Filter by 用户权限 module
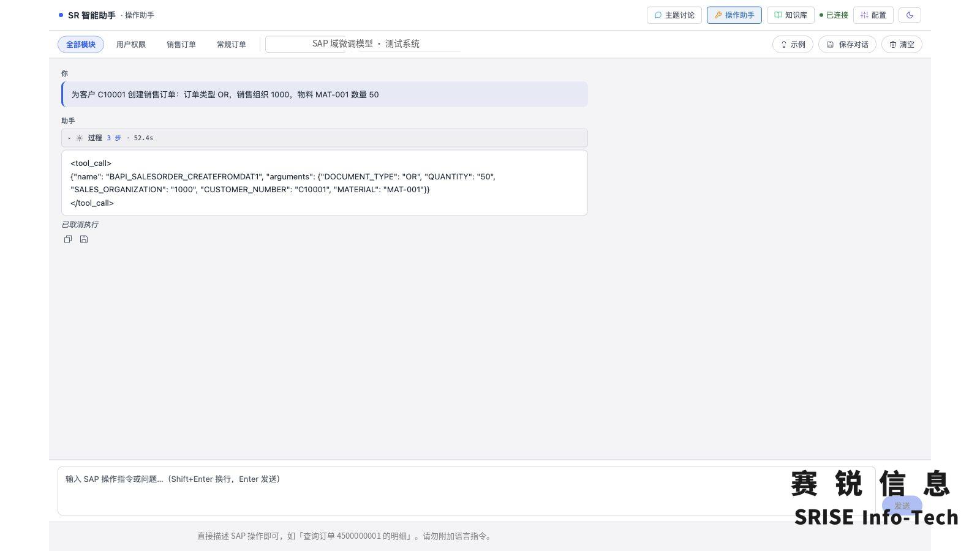The image size is (980, 551). click(x=131, y=45)
